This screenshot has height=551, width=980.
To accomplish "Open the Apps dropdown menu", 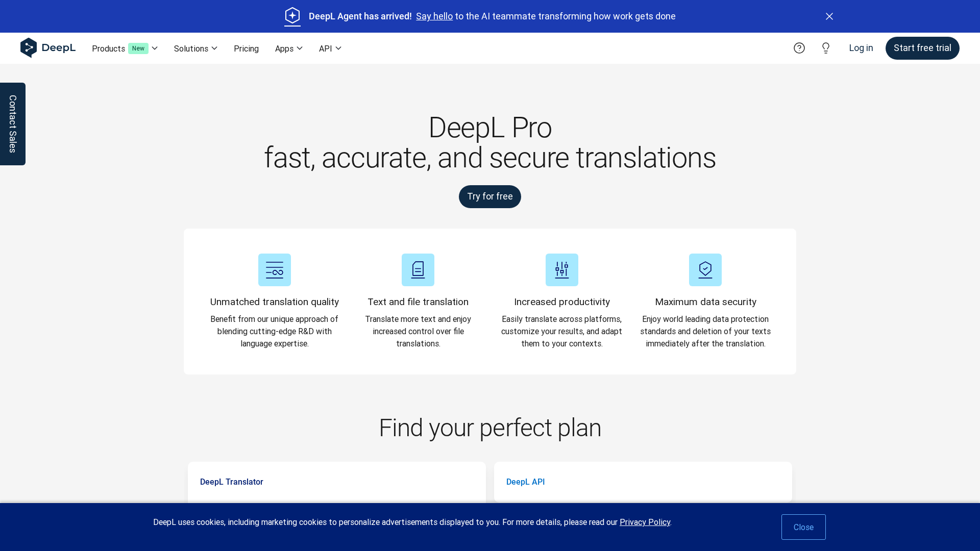I will pos(288,48).
